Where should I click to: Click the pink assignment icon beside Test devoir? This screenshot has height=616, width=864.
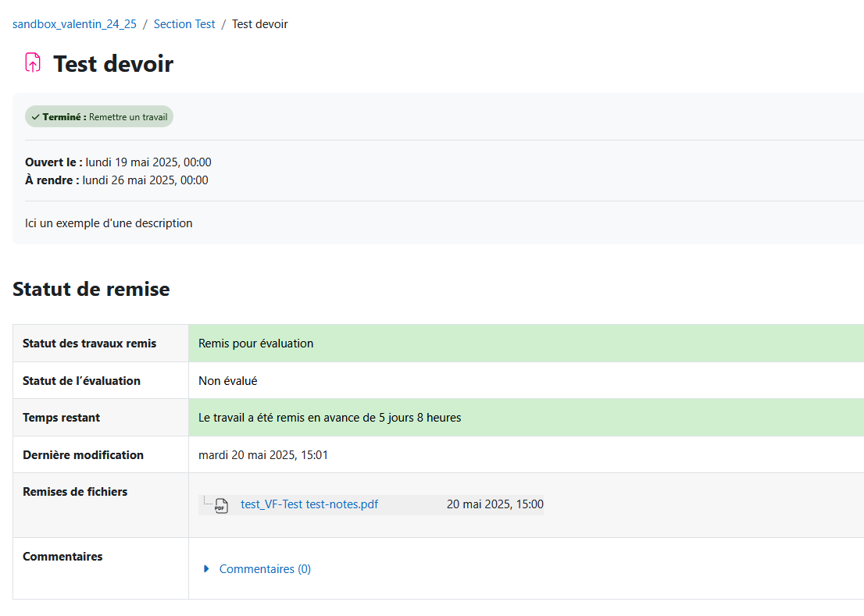(x=33, y=62)
